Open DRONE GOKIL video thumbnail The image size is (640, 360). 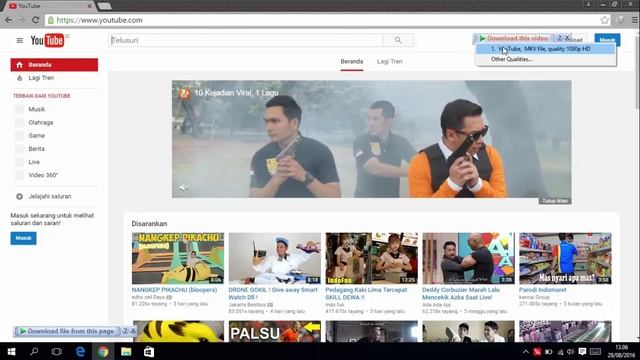pyautogui.click(x=275, y=258)
